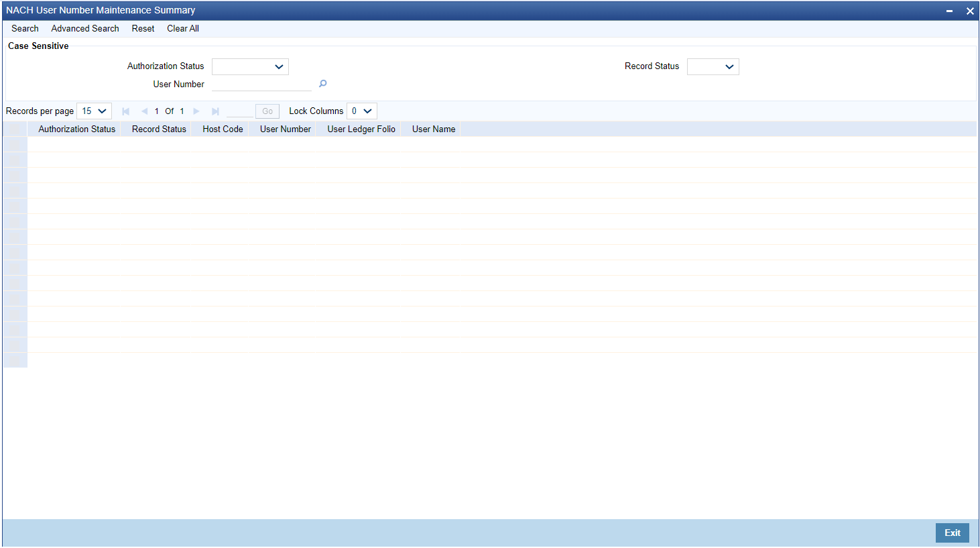The image size is (980, 548).
Task: Minimize the NACH User Number Maintenance window
Action: pyautogui.click(x=949, y=11)
